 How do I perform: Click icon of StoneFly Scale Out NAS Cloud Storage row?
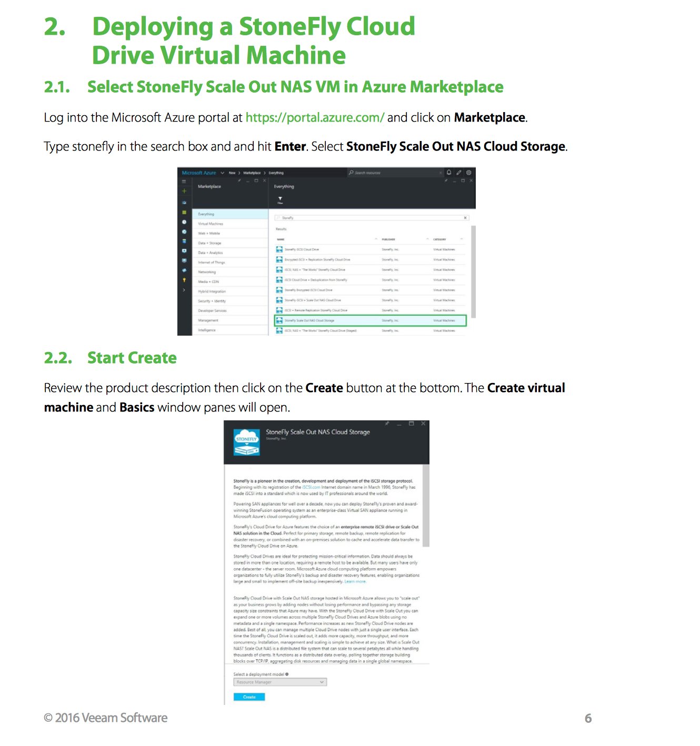click(x=279, y=320)
